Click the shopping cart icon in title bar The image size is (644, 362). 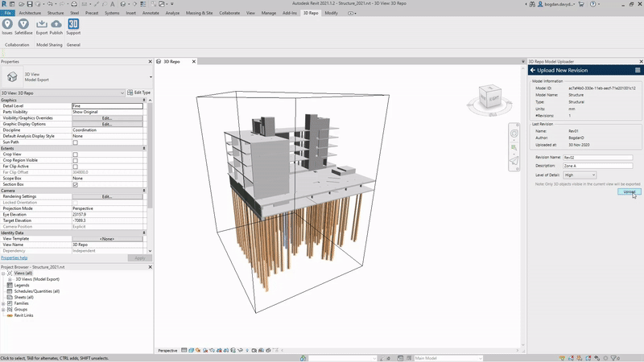click(x=581, y=4)
